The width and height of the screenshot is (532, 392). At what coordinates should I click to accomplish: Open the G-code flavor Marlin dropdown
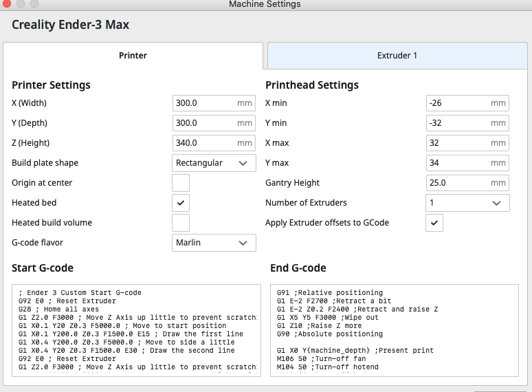(214, 243)
